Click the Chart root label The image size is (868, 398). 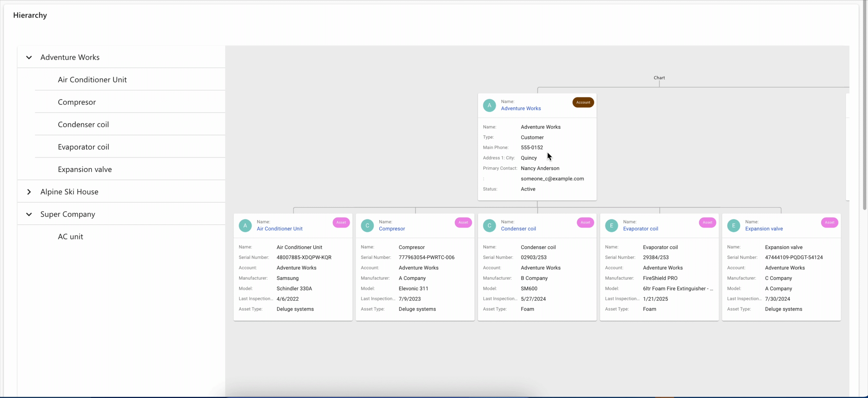(x=659, y=78)
